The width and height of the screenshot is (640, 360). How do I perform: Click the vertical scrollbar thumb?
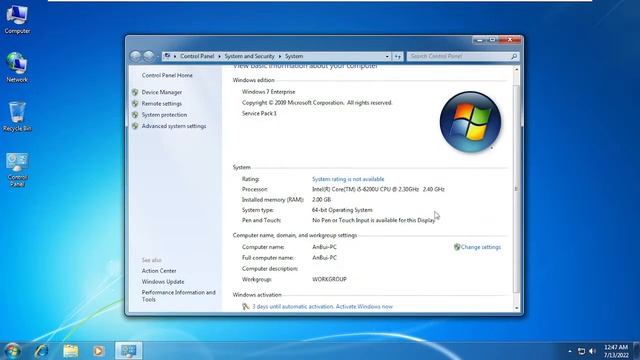(x=516, y=189)
